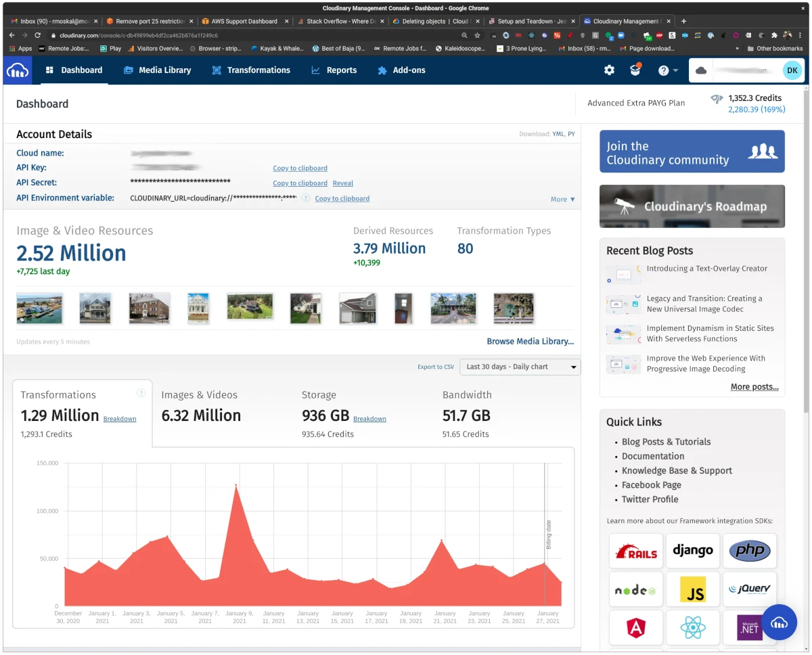Open the django SDK integration
Screen dimensions: 812x655
[x=692, y=551]
